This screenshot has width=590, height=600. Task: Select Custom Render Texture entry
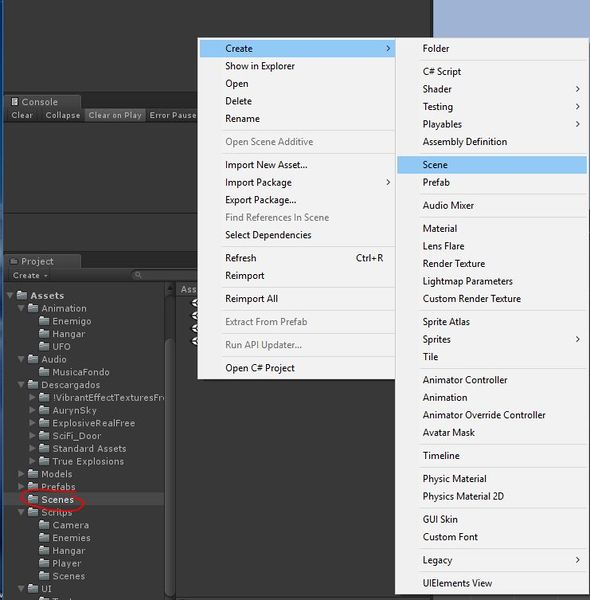click(492, 298)
